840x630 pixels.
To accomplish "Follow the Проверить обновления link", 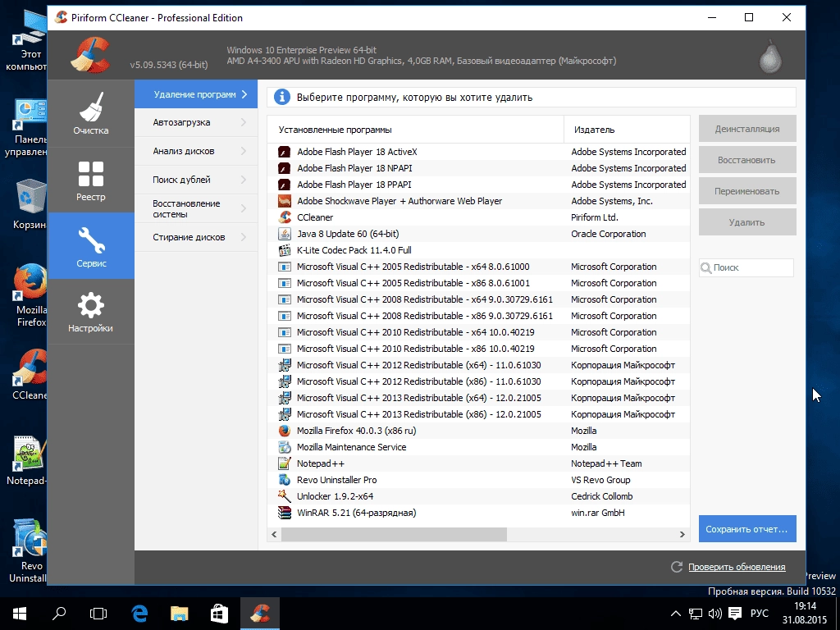I will [x=737, y=567].
